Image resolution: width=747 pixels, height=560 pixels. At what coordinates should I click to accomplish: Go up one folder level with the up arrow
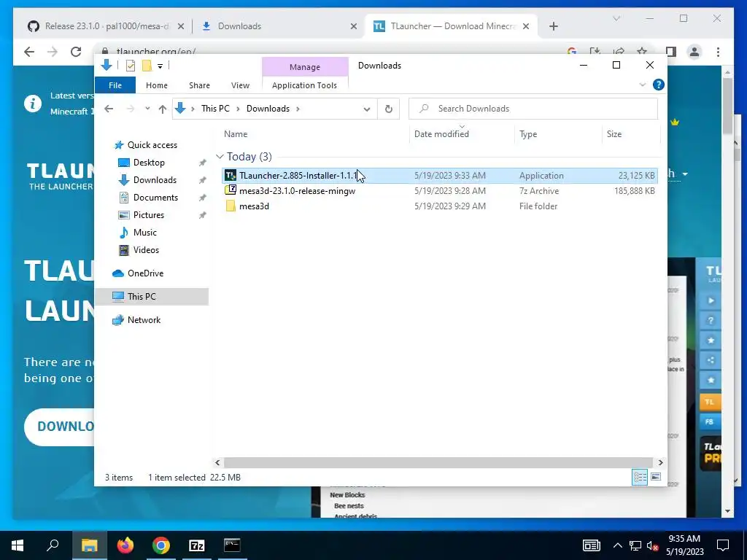click(x=163, y=109)
